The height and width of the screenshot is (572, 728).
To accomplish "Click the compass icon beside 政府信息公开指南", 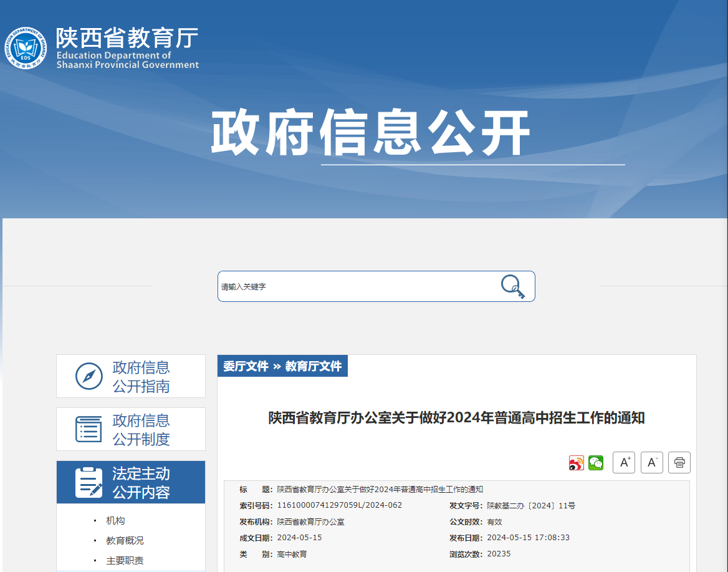I will pyautogui.click(x=91, y=376).
